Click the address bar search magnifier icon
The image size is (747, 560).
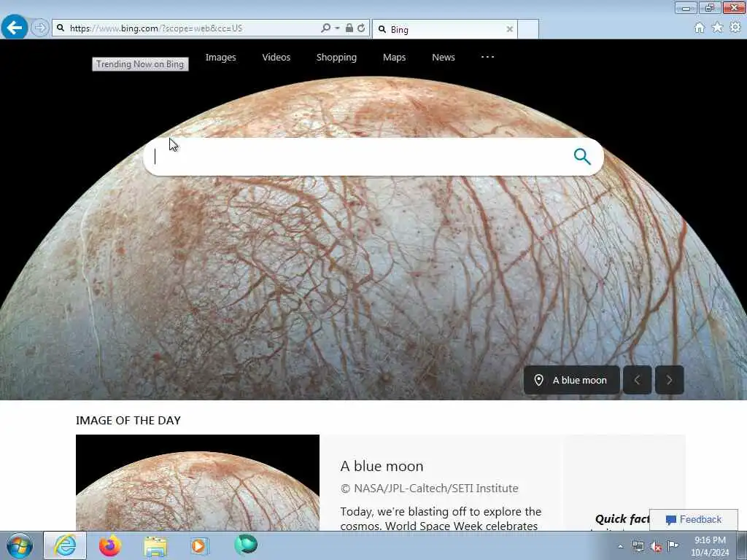click(326, 28)
